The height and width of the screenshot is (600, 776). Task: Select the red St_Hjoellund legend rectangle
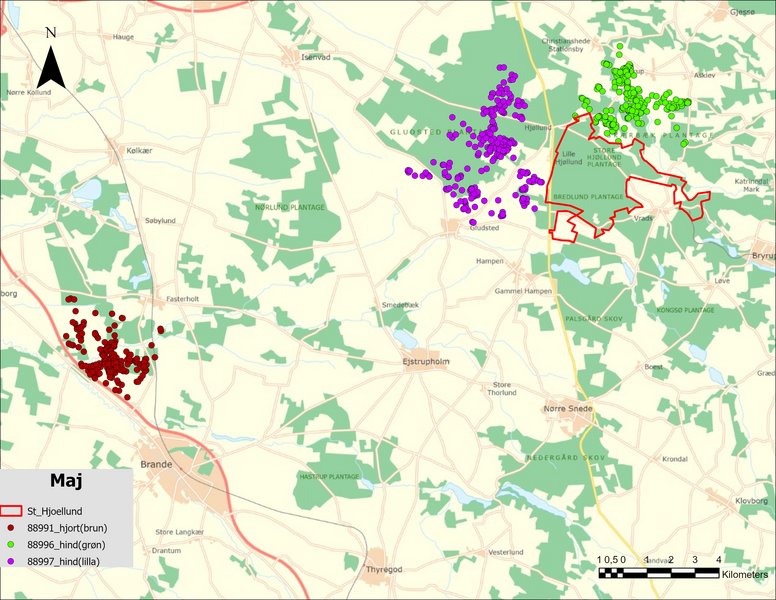13,511
